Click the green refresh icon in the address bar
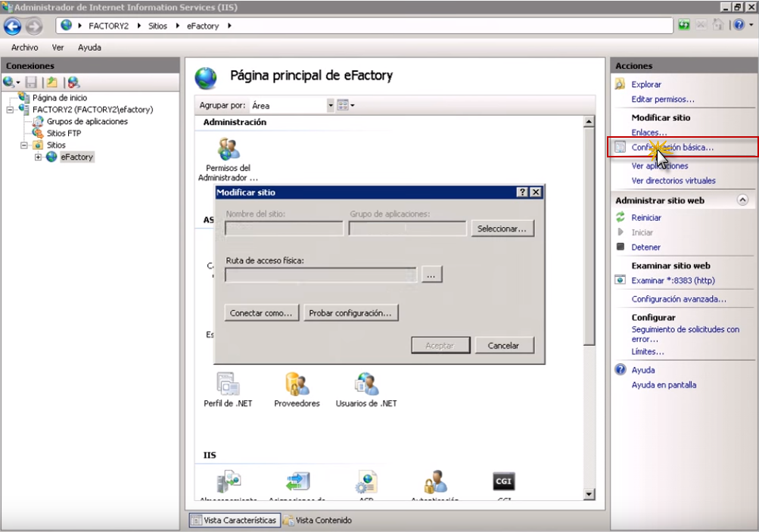Viewport: 759px width, 532px height. click(x=684, y=25)
